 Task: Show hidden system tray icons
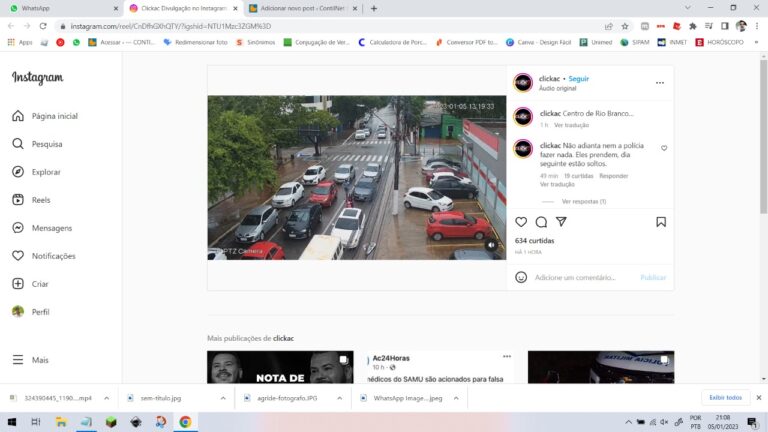tap(628, 422)
